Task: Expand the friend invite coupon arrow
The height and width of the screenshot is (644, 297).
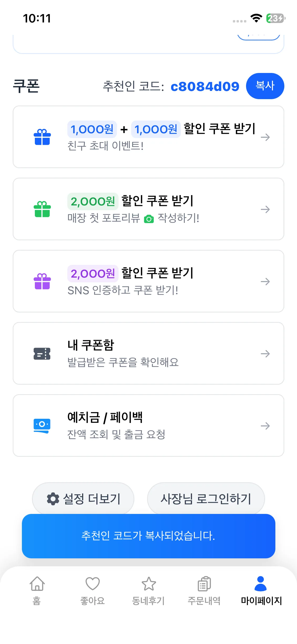Action: coord(265,137)
